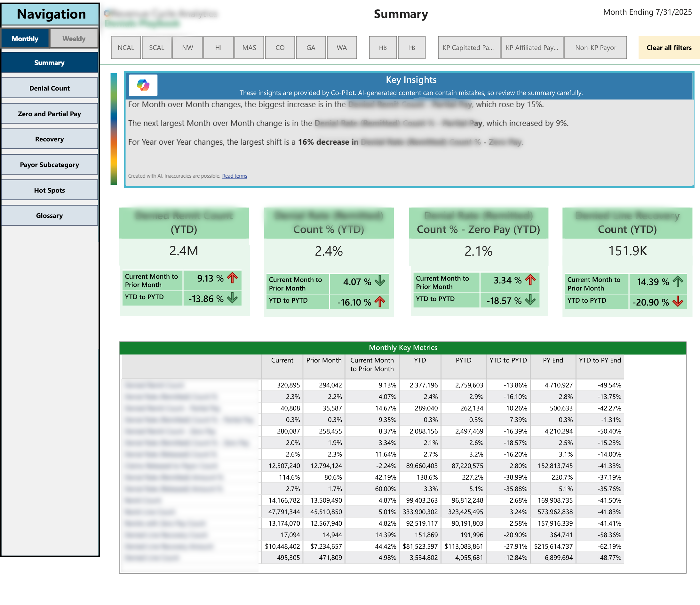Click the YTD to PYTD column header
Viewport: 700px width, 605px height.
(508, 360)
